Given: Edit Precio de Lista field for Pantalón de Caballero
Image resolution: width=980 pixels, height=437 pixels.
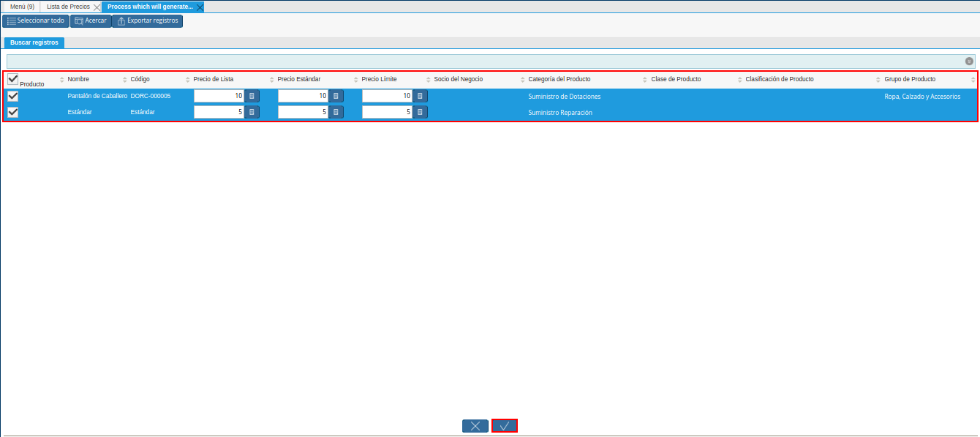Looking at the screenshot, I should (219, 96).
